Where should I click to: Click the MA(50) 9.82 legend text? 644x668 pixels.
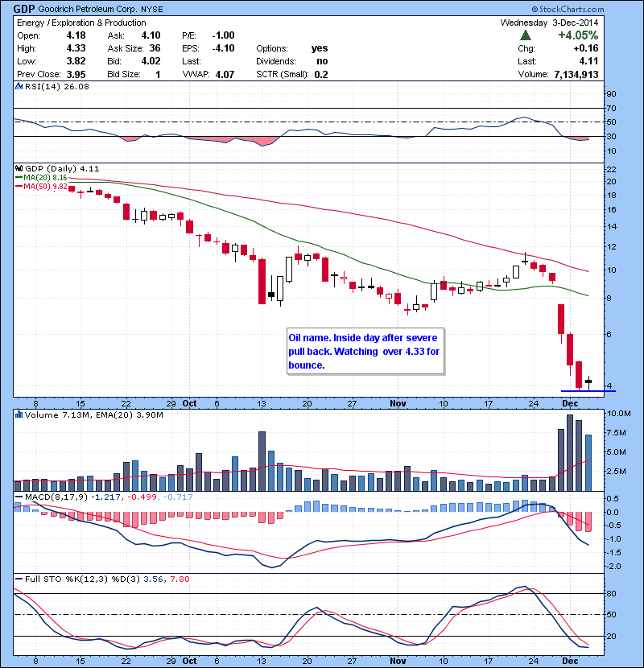[x=46, y=187]
